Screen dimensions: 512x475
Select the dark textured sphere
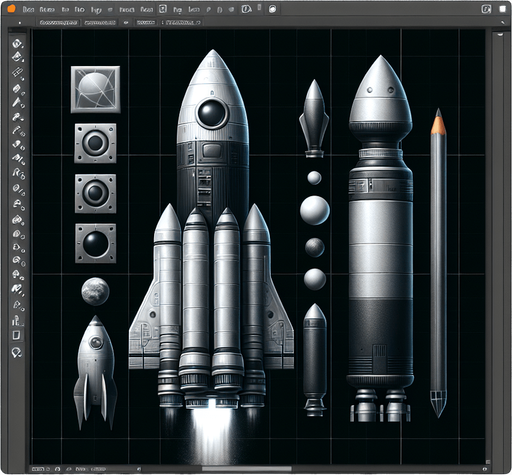(315, 247)
